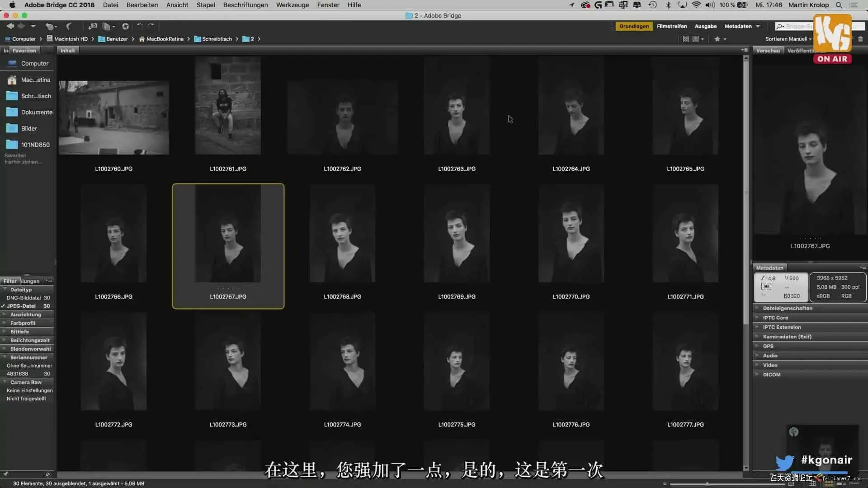868x488 pixels.
Task: Click the boomerang return icon
Action: (x=69, y=26)
